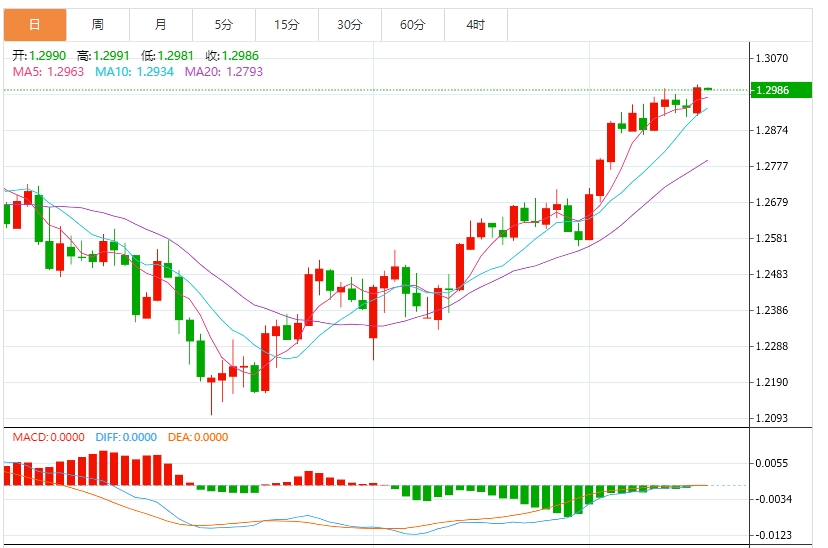Image resolution: width=828 pixels, height=548 pixels.
Task: Click the DEA value label
Action: point(197,437)
